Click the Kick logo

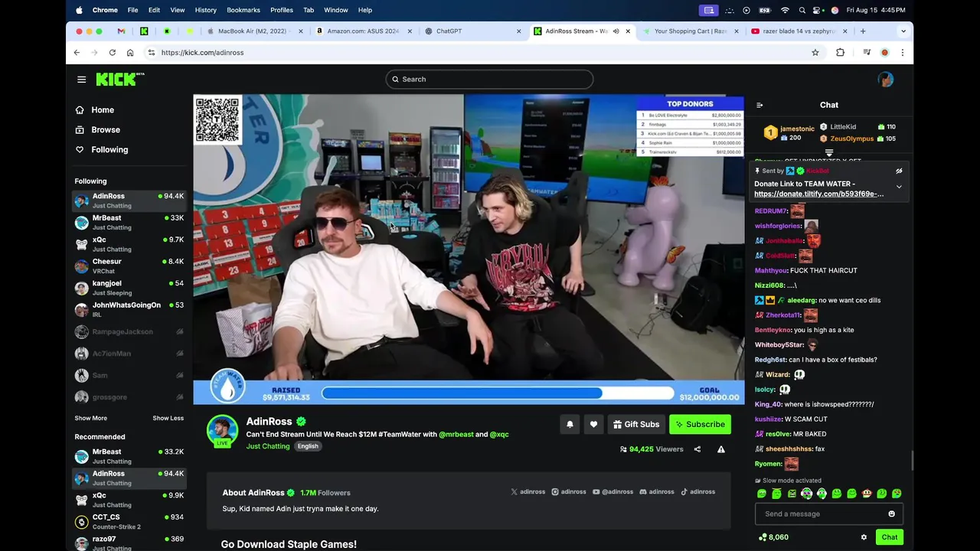pyautogui.click(x=119, y=79)
